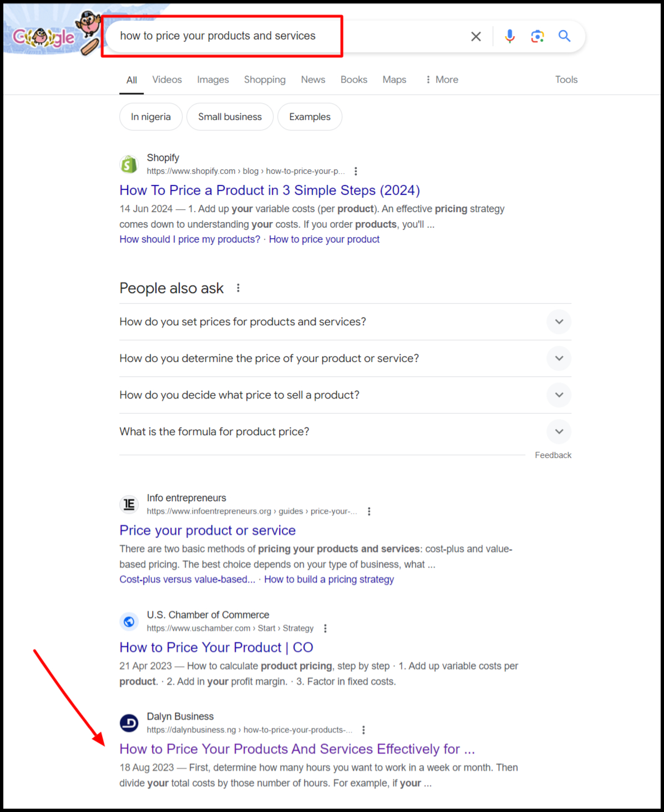Open three-dot options for Info entrepreneurs result
Viewport: 664px width, 812px height.
[x=369, y=511]
